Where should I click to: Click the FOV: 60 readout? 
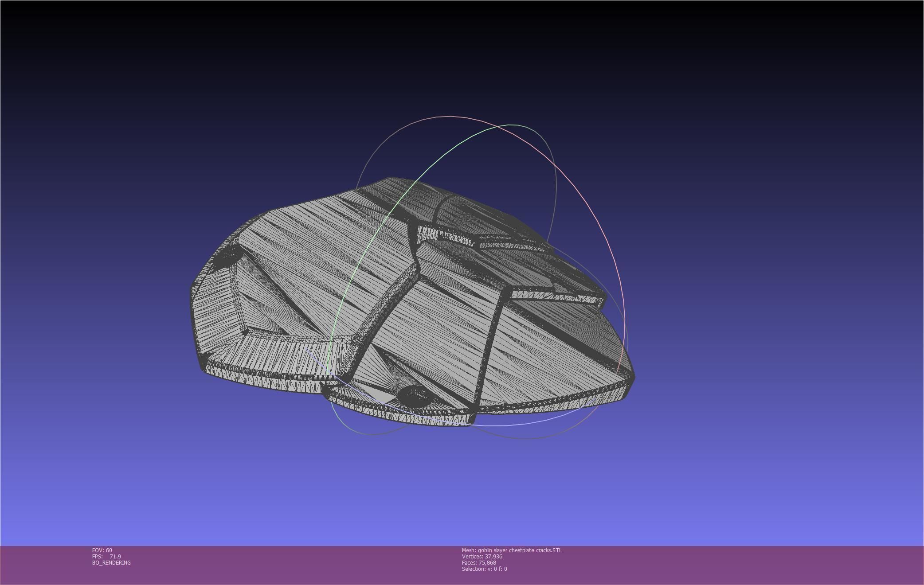click(x=102, y=550)
